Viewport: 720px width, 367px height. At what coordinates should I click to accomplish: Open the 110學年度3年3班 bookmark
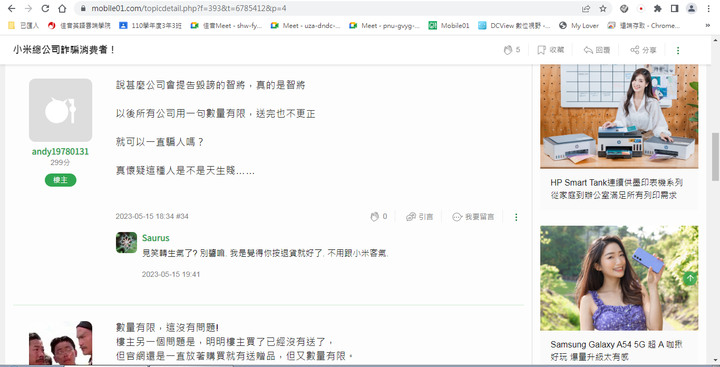click(150, 26)
